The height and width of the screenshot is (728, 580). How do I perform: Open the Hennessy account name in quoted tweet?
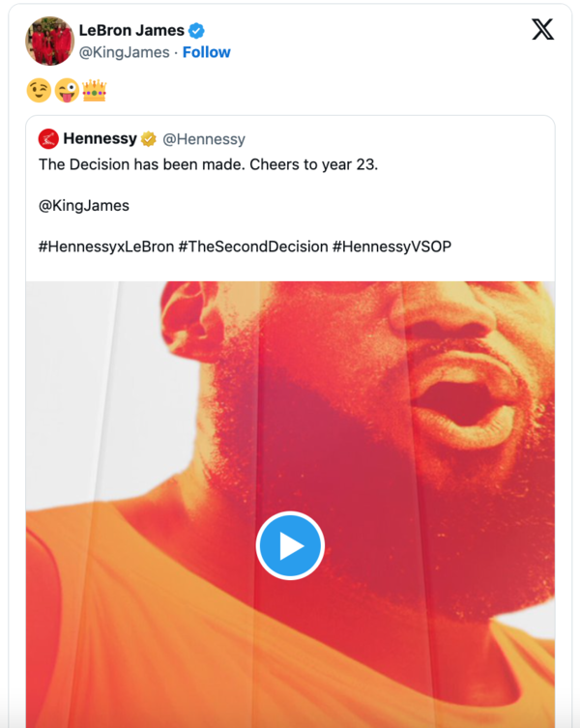pos(100,139)
